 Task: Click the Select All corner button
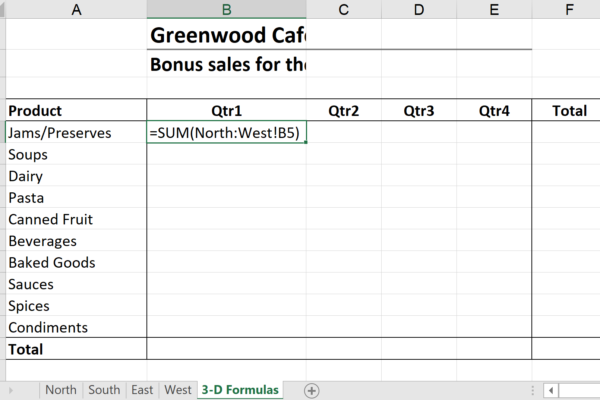point(2,9)
